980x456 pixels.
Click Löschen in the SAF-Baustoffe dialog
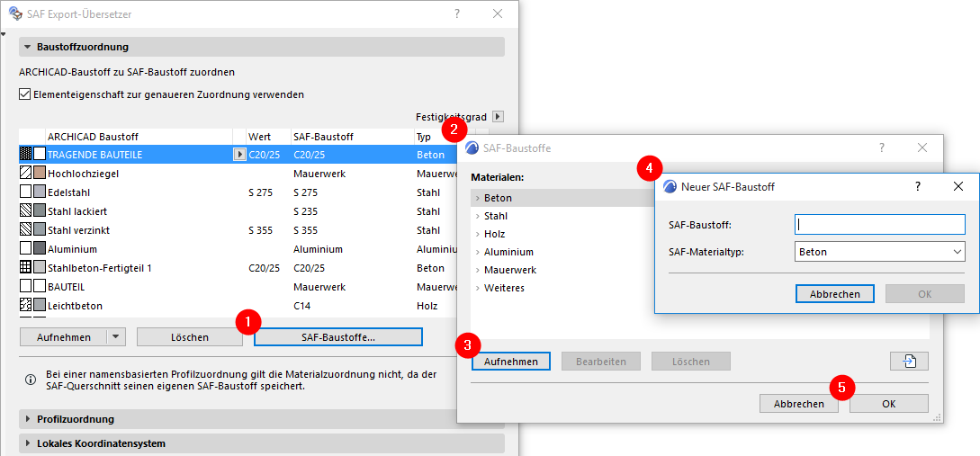coord(691,361)
